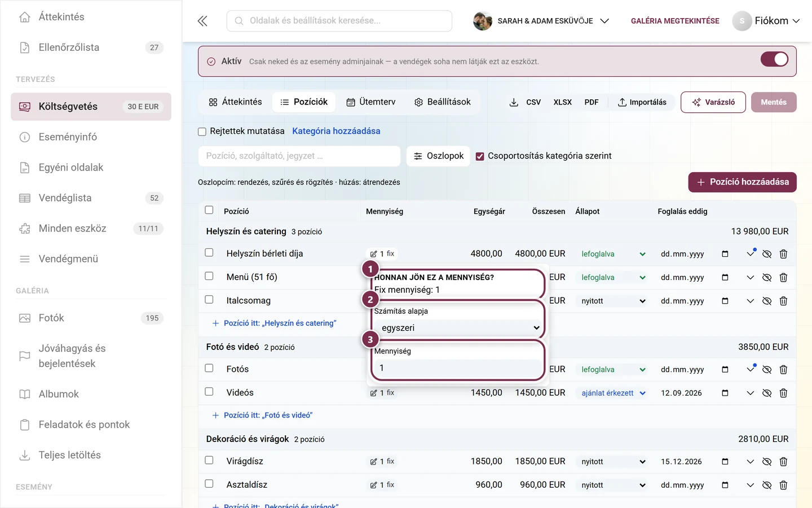Click trash icon for Asztaldísz row
Viewport: 812px width, 508px height.
(x=783, y=485)
